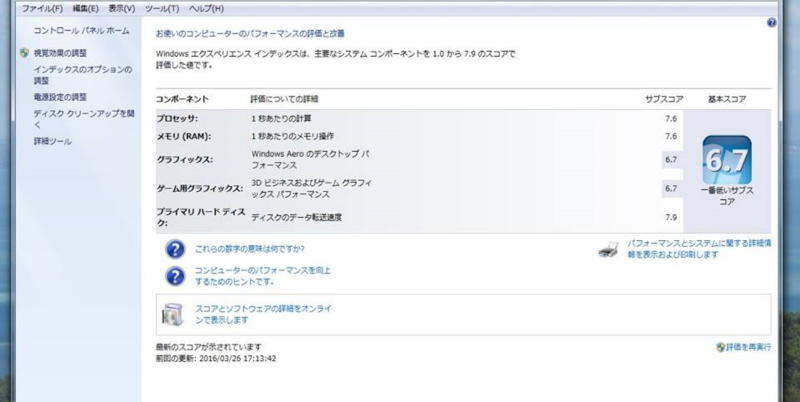Click the page heading お使いのコンピューターのパフォーマンスの評価と改善
800x402 pixels.
pyautogui.click(x=250, y=34)
